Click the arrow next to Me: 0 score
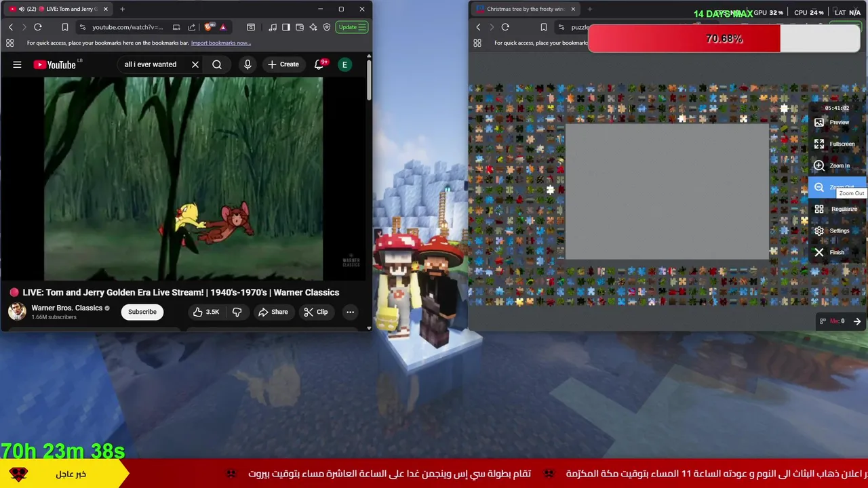 pos(857,321)
